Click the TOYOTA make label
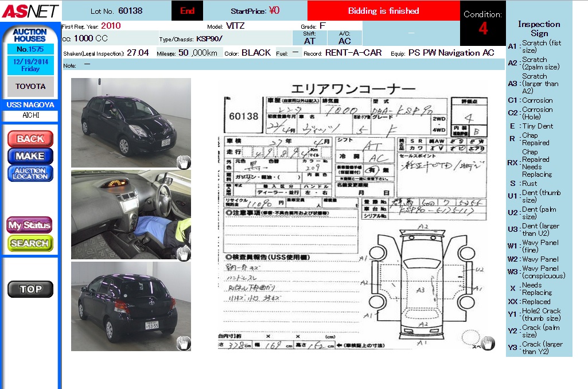588x389 pixels. coord(30,86)
